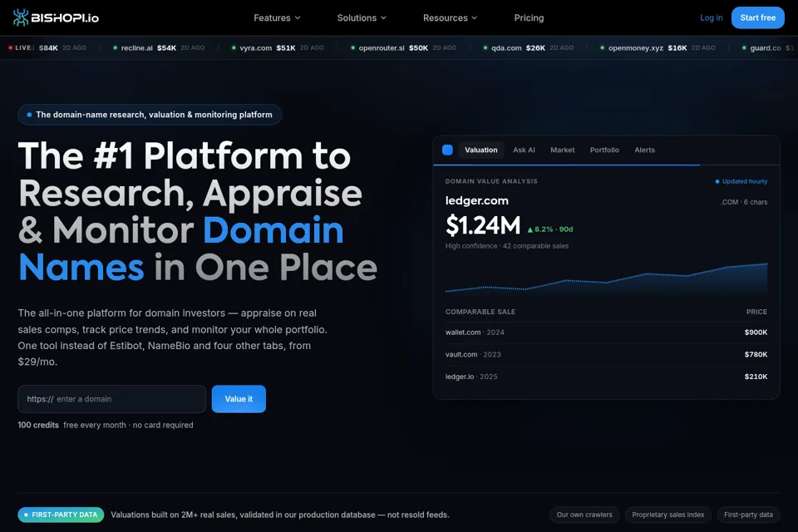Viewport: 798px width, 532px height.
Task: Open the Market tab
Action: click(x=563, y=150)
